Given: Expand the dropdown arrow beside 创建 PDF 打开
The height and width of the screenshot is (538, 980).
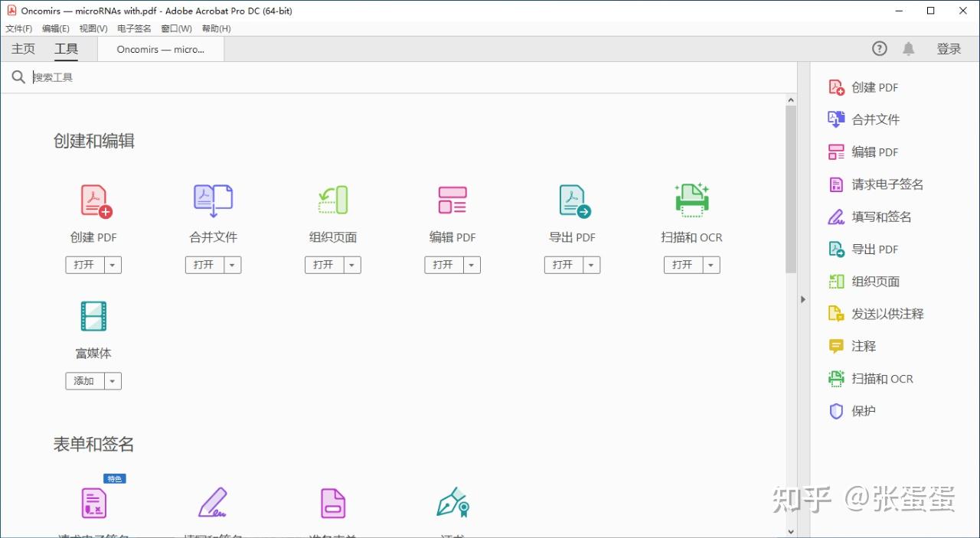Looking at the screenshot, I should coord(113,265).
